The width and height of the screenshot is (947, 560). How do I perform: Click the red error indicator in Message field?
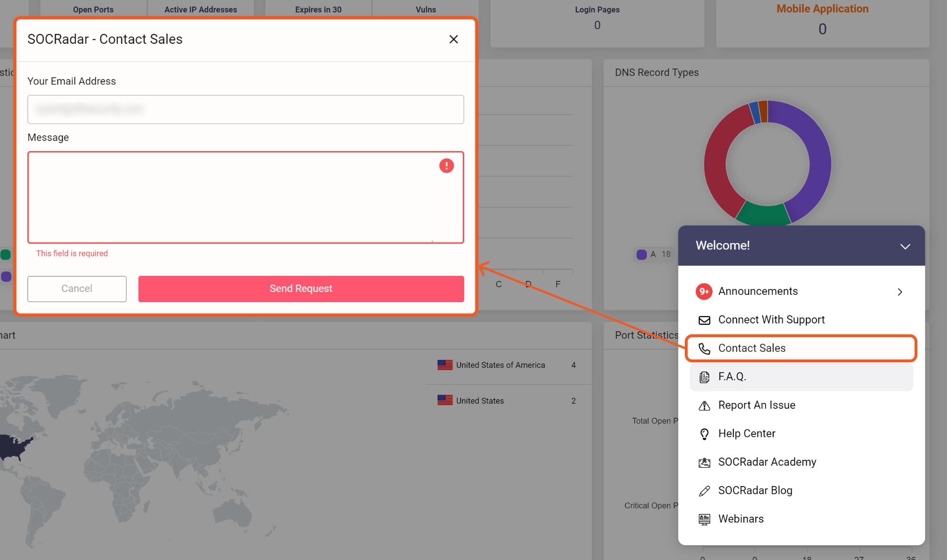446,166
